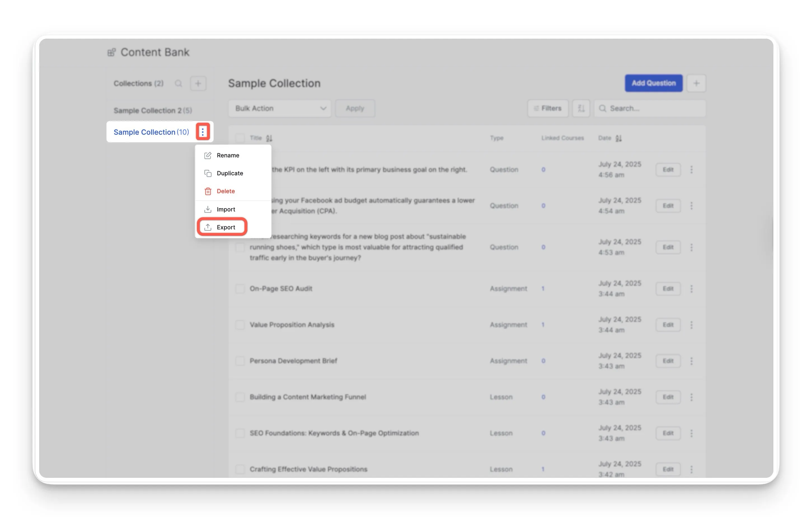Sort by Title column sort icon
This screenshot has width=812, height=517.
tap(269, 138)
